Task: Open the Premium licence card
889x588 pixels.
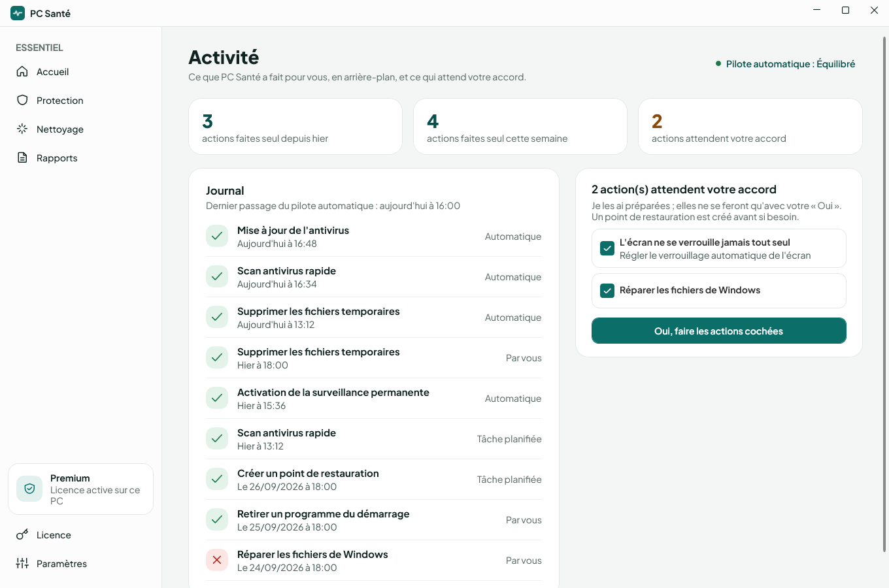Action: click(80, 489)
